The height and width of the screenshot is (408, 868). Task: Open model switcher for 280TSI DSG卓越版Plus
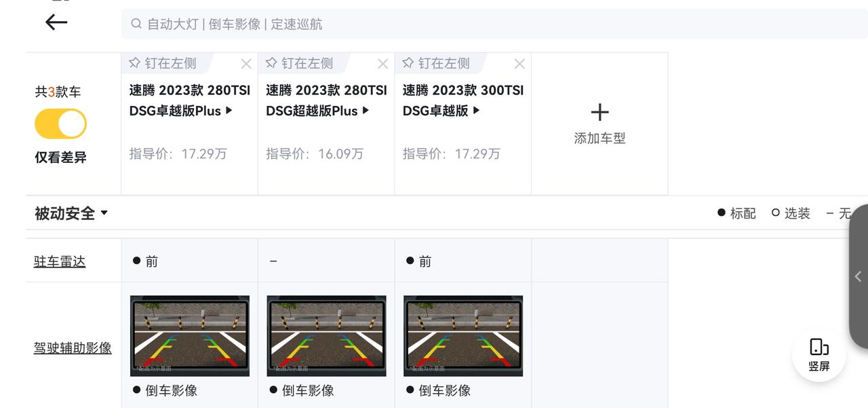point(190,100)
